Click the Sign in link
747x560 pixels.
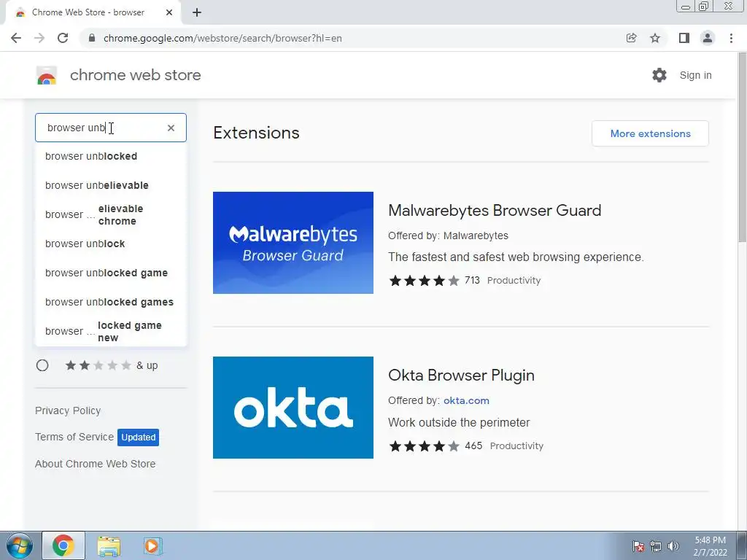point(695,75)
